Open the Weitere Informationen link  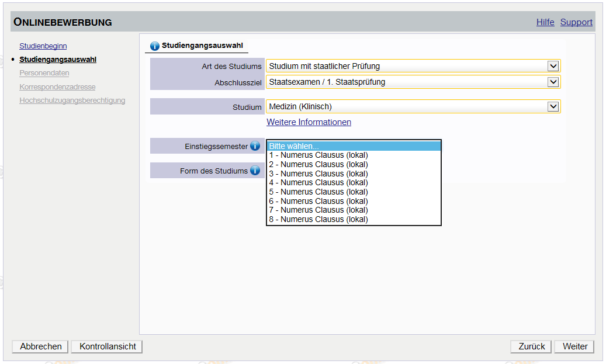coord(309,122)
